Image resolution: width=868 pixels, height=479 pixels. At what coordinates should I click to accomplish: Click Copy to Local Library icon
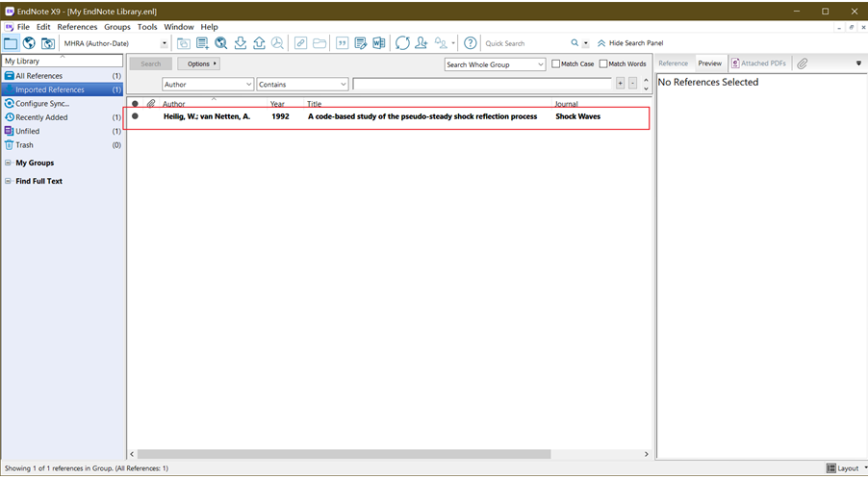click(183, 43)
